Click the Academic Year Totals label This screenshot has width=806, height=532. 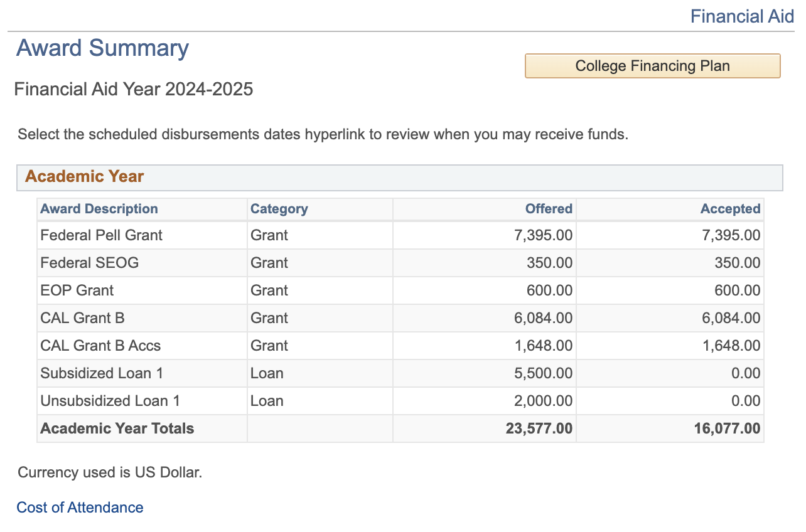tap(117, 428)
